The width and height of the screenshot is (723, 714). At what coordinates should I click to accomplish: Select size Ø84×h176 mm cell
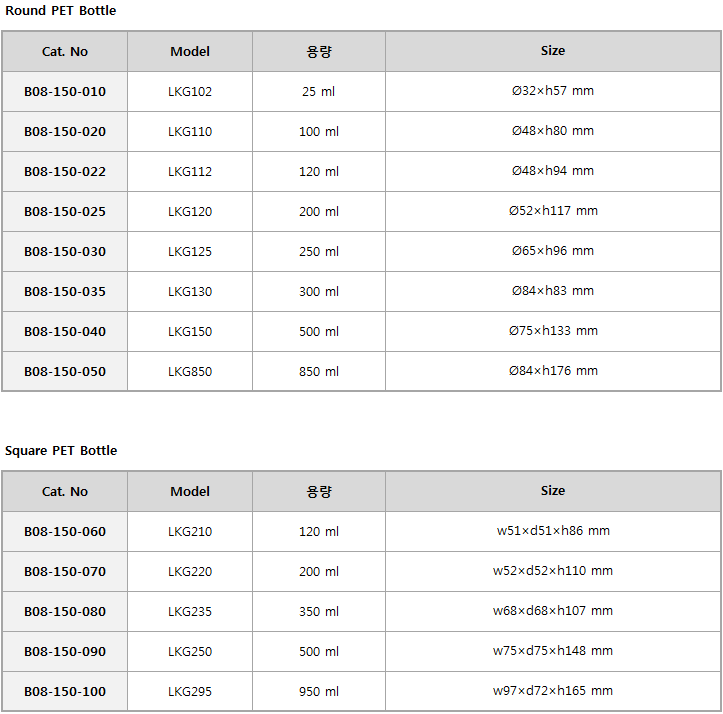click(553, 371)
